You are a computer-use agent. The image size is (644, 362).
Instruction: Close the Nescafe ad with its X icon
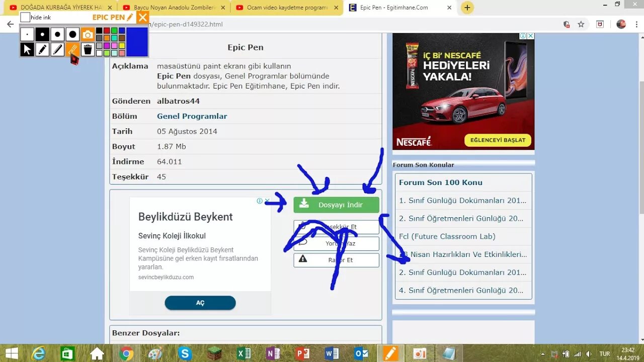point(530,36)
